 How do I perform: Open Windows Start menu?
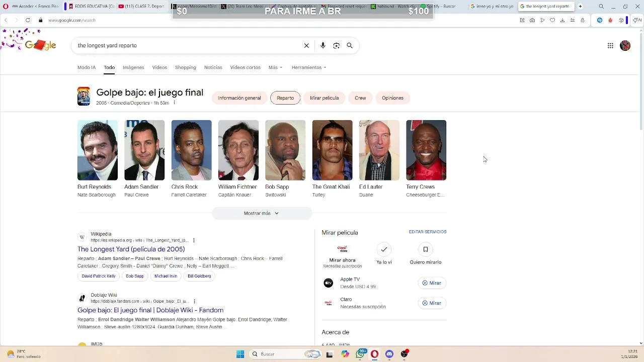tap(240, 354)
